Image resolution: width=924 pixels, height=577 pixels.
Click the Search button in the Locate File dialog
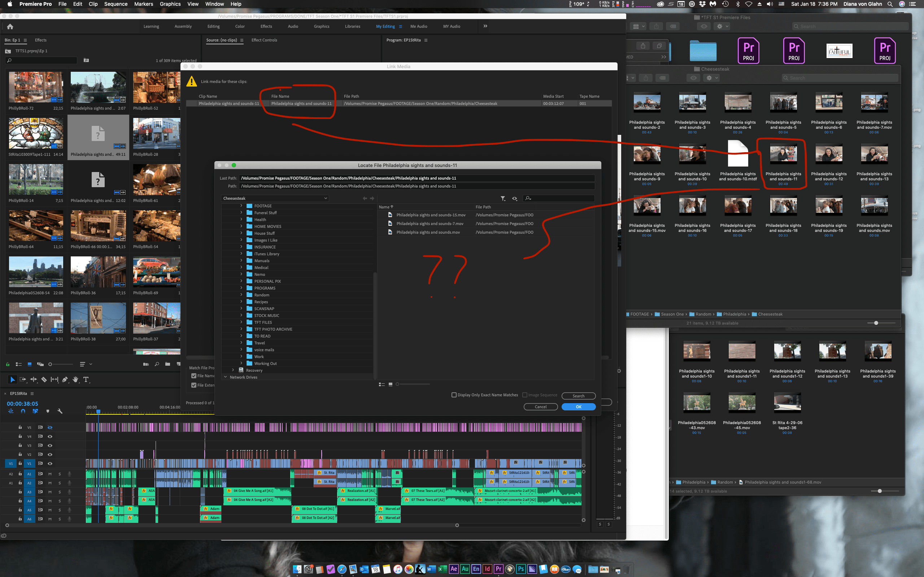(x=578, y=396)
